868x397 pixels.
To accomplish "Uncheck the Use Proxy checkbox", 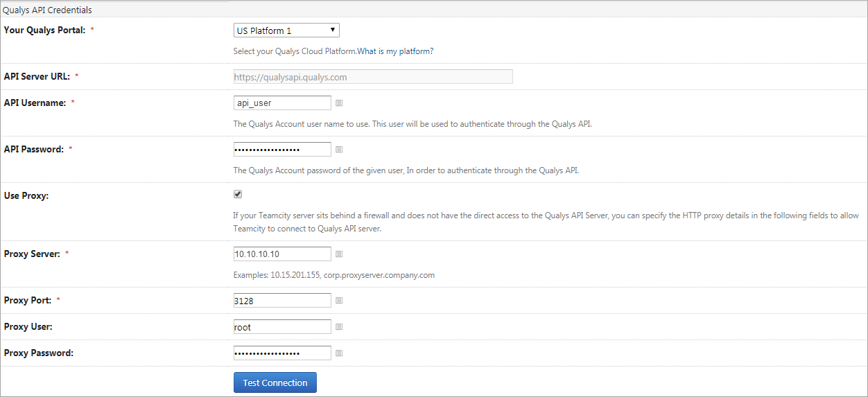I will pyautogui.click(x=238, y=195).
